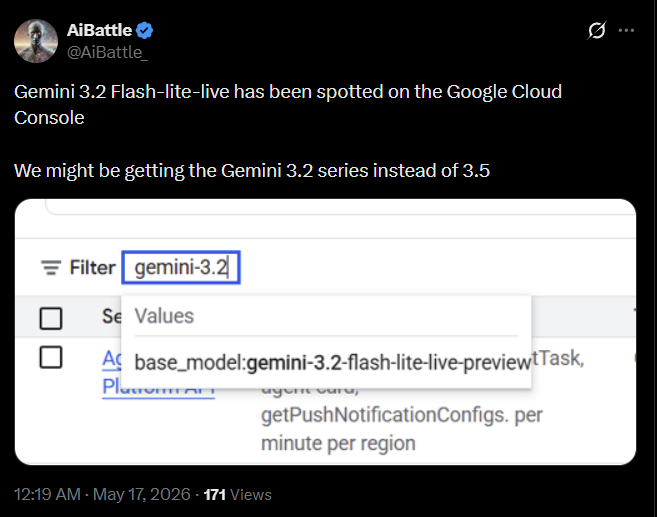Image resolution: width=657 pixels, height=517 pixels.
Task: Focus the gemini-3.2 filter input
Action: [x=181, y=267]
